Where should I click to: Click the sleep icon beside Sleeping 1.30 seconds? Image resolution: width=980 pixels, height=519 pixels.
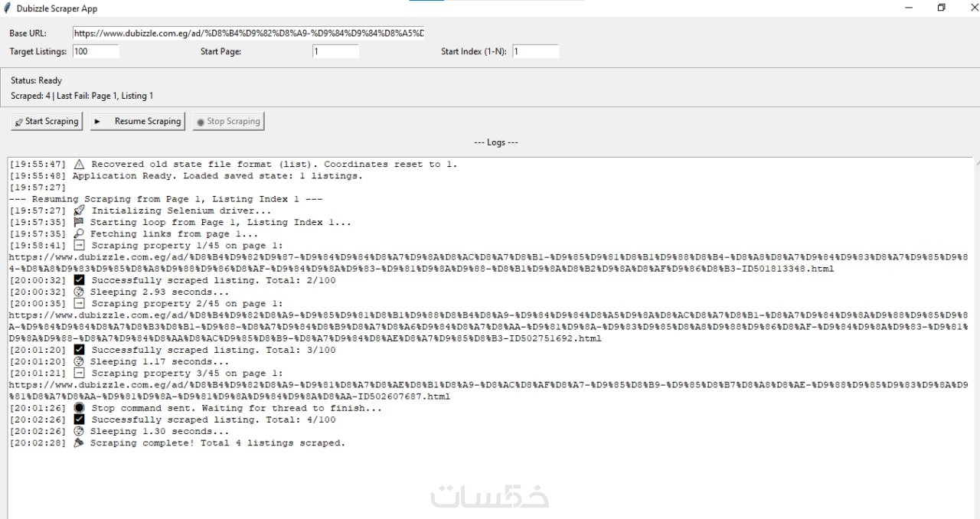pos(79,431)
